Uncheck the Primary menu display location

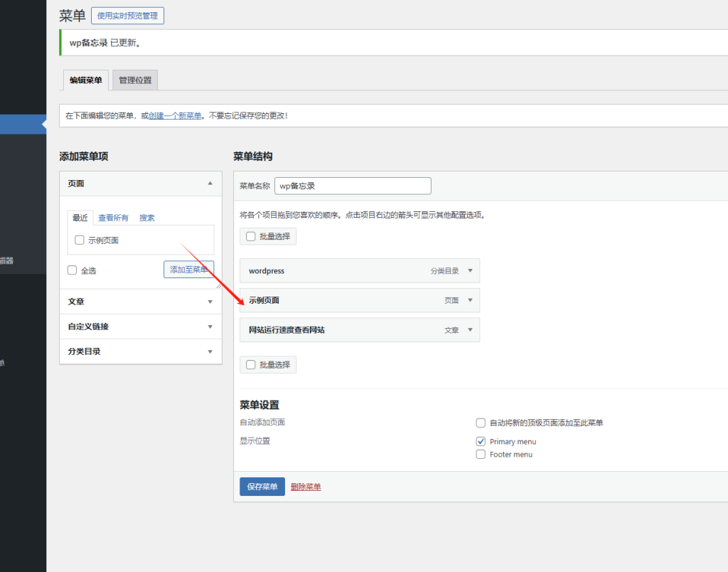tap(481, 442)
